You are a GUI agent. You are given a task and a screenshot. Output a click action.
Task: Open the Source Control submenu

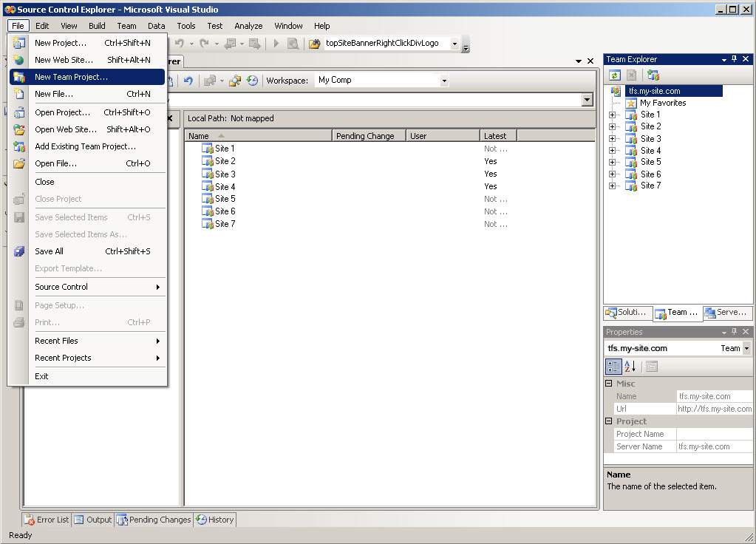click(x=87, y=287)
